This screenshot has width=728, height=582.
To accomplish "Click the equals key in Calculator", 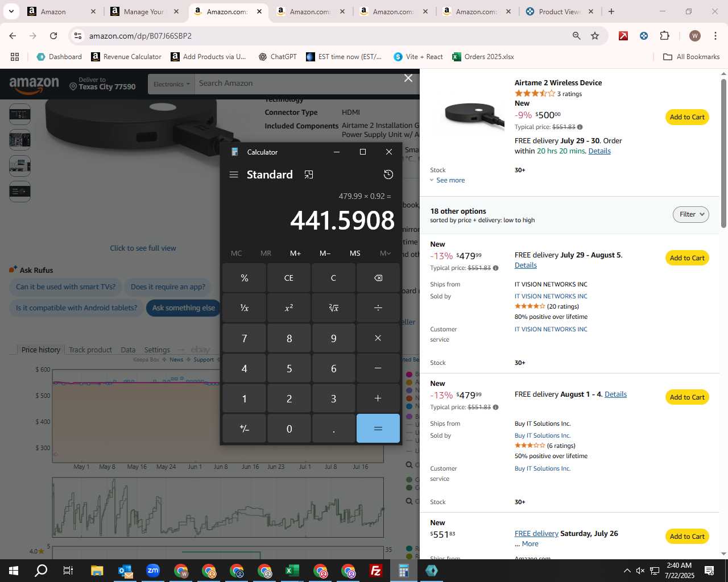I will click(x=378, y=429).
